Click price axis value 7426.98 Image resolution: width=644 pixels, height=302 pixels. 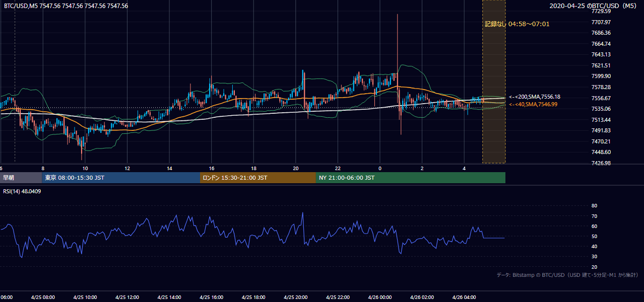(601, 163)
